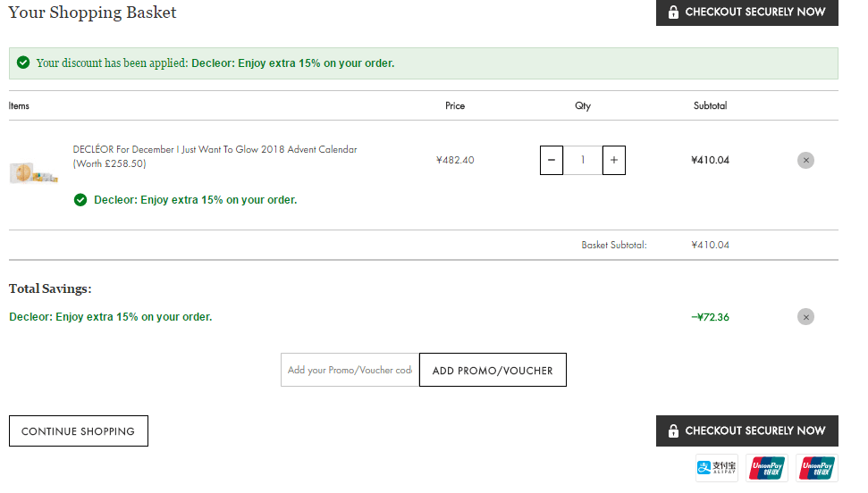
Task: Click the Total Savings heading
Action: [50, 288]
